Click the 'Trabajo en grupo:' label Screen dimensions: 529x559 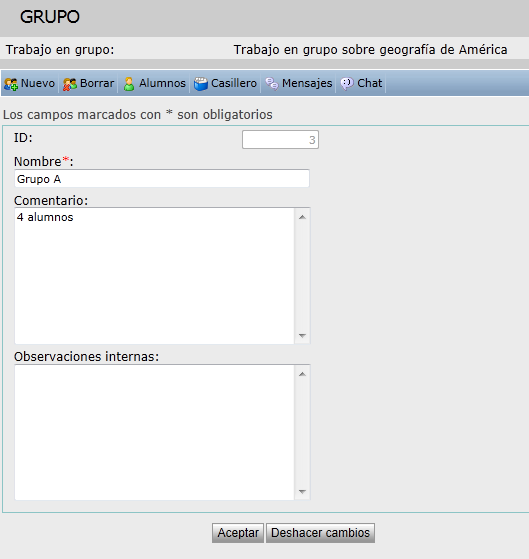[x=60, y=50]
